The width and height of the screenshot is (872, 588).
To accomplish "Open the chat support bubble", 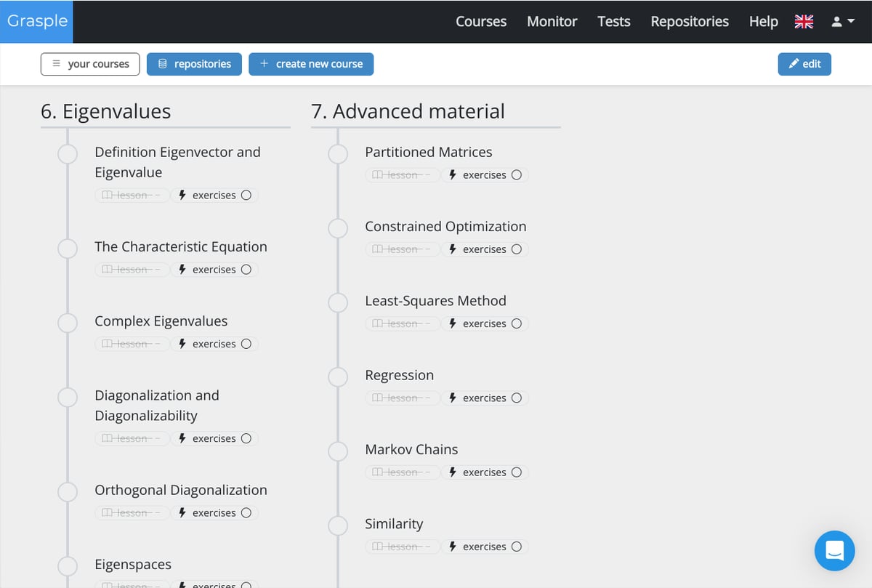I will pyautogui.click(x=834, y=550).
